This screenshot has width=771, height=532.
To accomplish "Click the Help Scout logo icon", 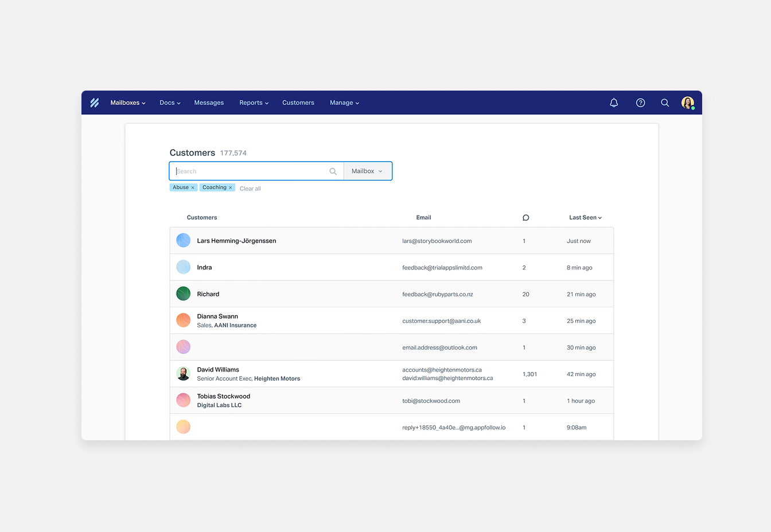I will (95, 103).
